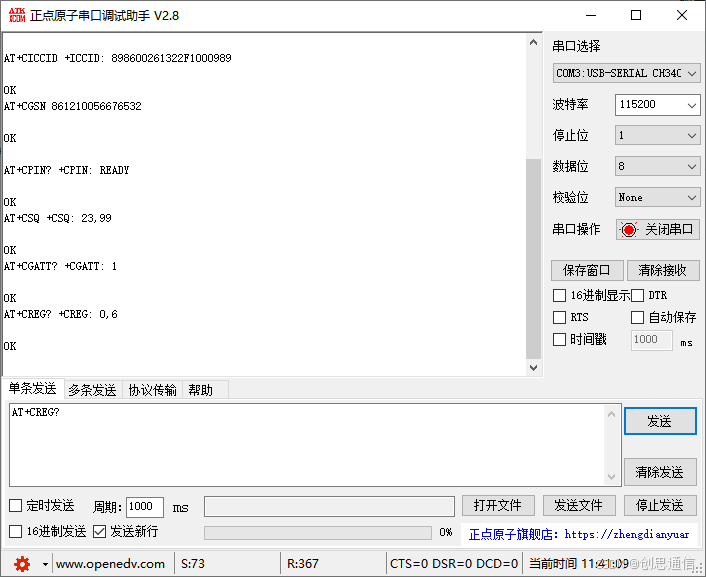Click receive window scroll down arrow
The image size is (706, 577).
pos(534,368)
